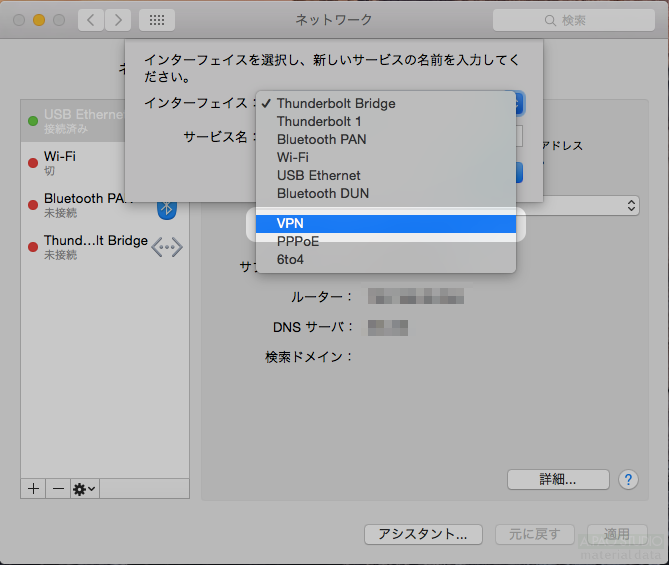Viewport: 669px width, 565px height.
Task: Open the help question mark button
Action: pos(628,480)
